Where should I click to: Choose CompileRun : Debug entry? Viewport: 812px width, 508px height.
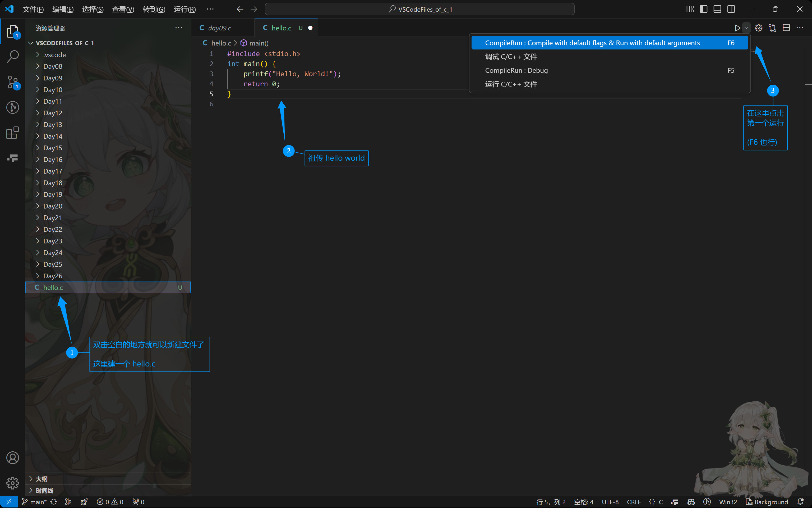pos(610,71)
